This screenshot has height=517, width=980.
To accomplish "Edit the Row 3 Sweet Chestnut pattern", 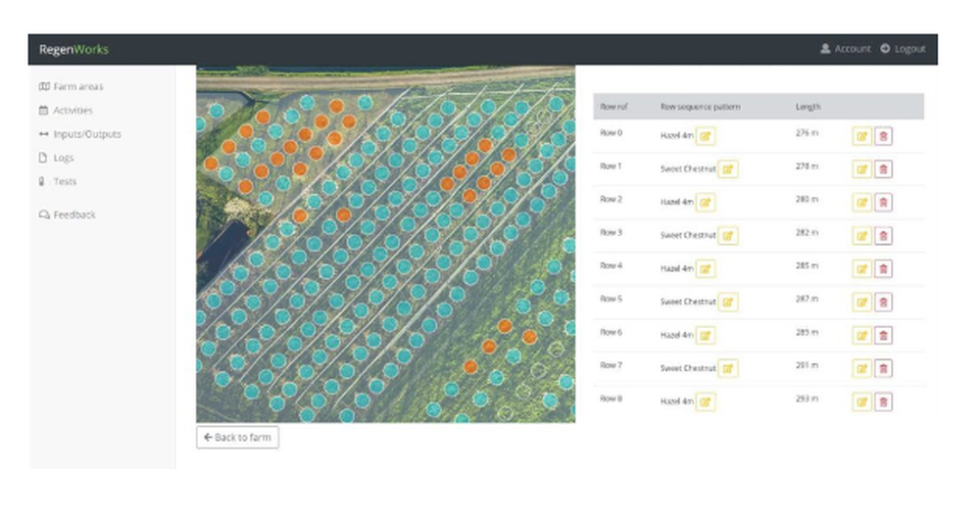I will [x=727, y=235].
